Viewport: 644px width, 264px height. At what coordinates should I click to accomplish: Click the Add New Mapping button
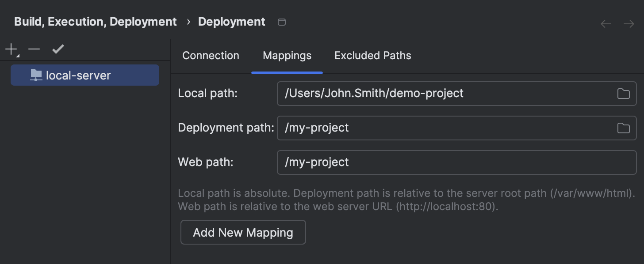pyautogui.click(x=243, y=232)
